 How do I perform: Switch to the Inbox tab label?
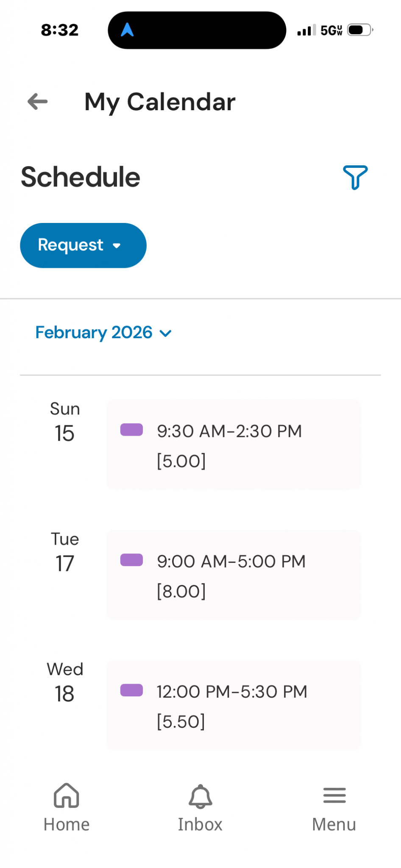(200, 825)
